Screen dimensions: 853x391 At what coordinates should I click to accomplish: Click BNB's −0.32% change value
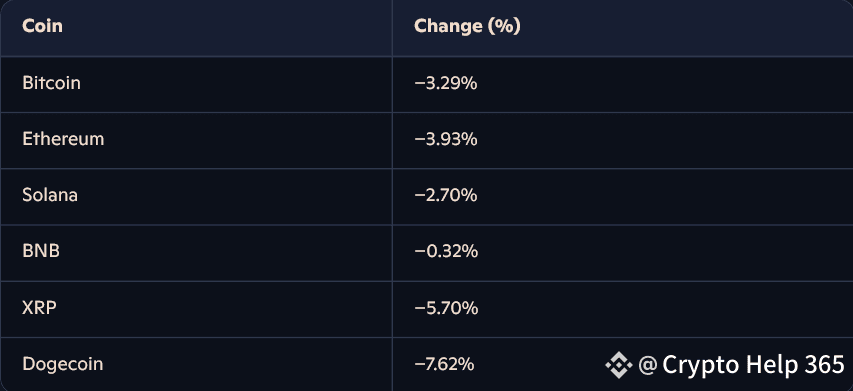coord(446,251)
